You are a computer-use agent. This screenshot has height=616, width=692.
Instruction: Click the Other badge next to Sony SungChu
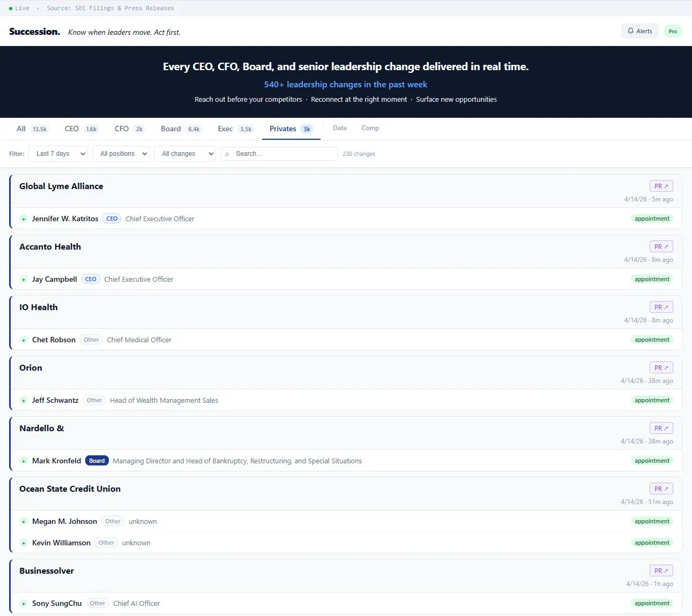pos(98,603)
